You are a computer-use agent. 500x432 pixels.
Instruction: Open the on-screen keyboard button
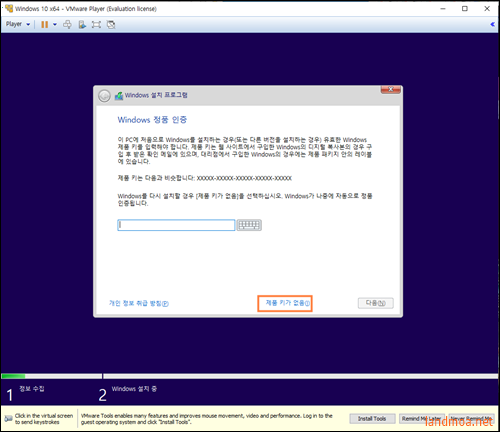tap(249, 225)
